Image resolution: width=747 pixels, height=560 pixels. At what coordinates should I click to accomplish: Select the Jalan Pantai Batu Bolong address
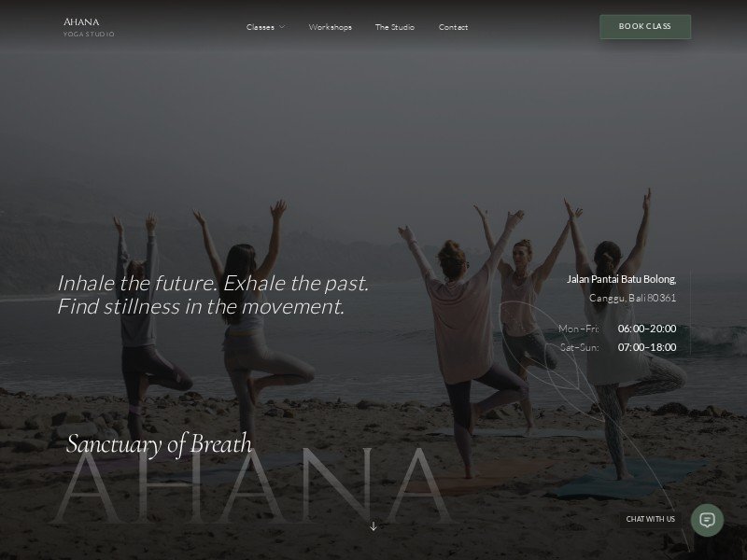[x=621, y=279]
